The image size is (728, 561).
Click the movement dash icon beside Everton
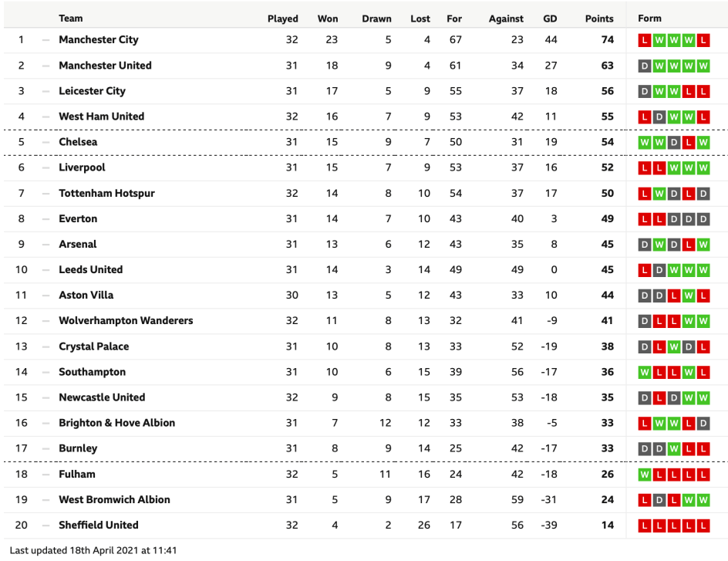tap(45, 219)
